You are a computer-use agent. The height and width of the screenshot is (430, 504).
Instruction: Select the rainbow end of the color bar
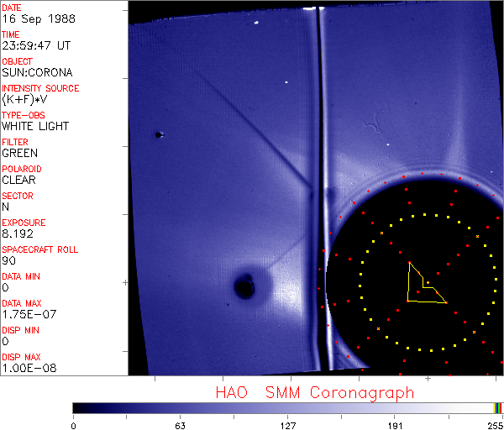499,407
